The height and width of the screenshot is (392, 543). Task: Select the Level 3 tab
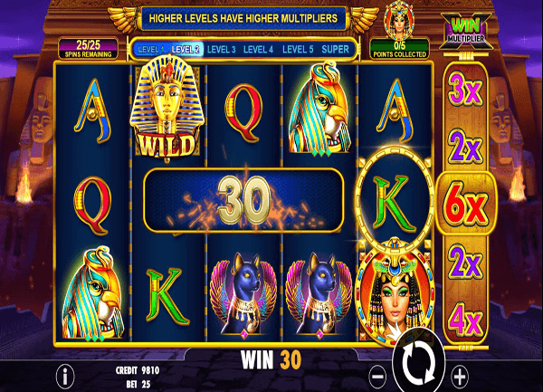[222, 49]
